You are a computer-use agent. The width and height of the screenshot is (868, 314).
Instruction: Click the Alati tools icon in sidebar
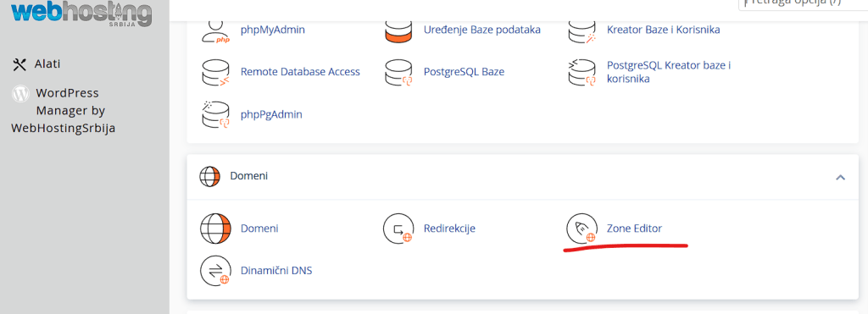19,64
